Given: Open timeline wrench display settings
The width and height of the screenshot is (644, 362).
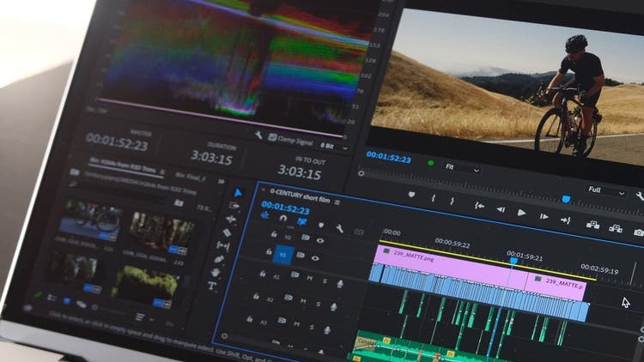Looking at the screenshot, I should pyautogui.click(x=339, y=229).
